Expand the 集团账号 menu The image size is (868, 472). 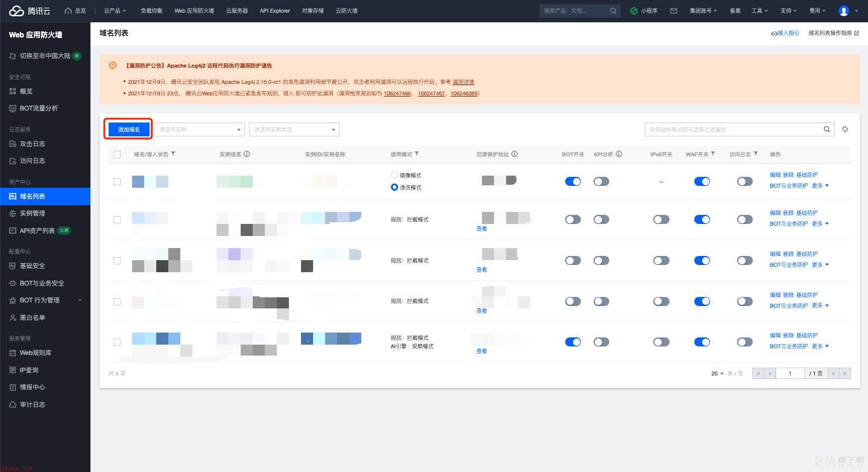[x=703, y=11]
